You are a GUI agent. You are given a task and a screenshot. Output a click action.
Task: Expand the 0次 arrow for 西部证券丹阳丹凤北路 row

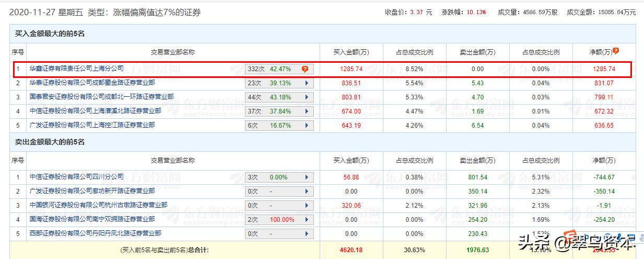tap(306, 233)
